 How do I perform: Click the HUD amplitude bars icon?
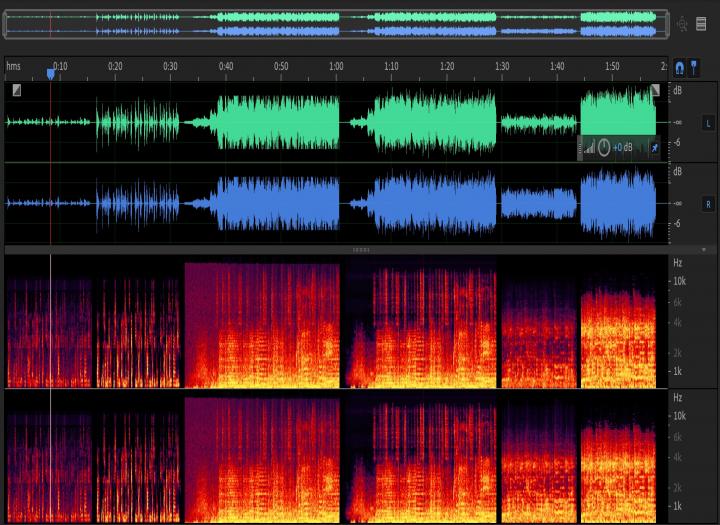click(589, 148)
